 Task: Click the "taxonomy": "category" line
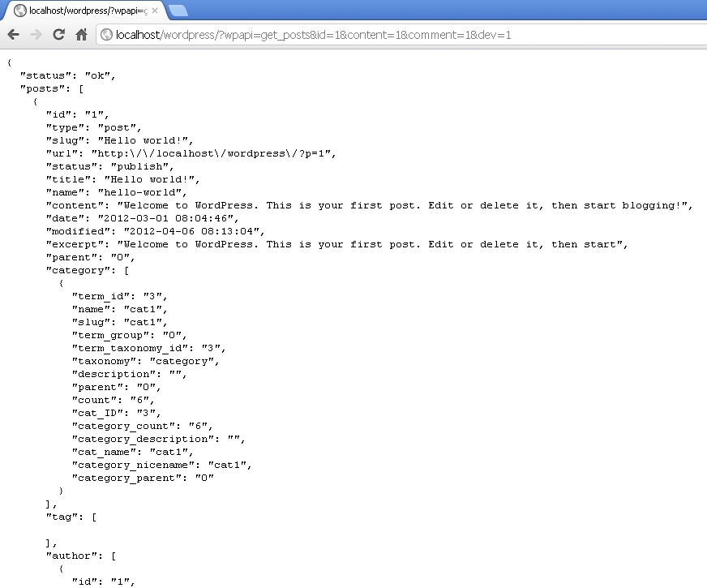[x=146, y=362]
